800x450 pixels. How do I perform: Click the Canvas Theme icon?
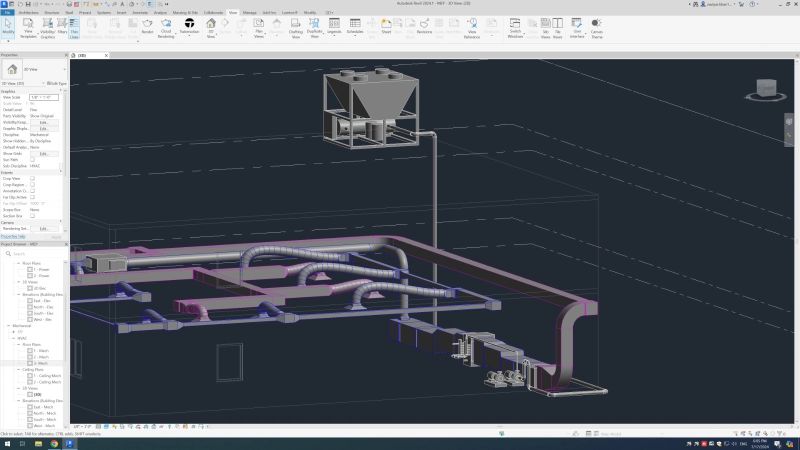[596, 25]
